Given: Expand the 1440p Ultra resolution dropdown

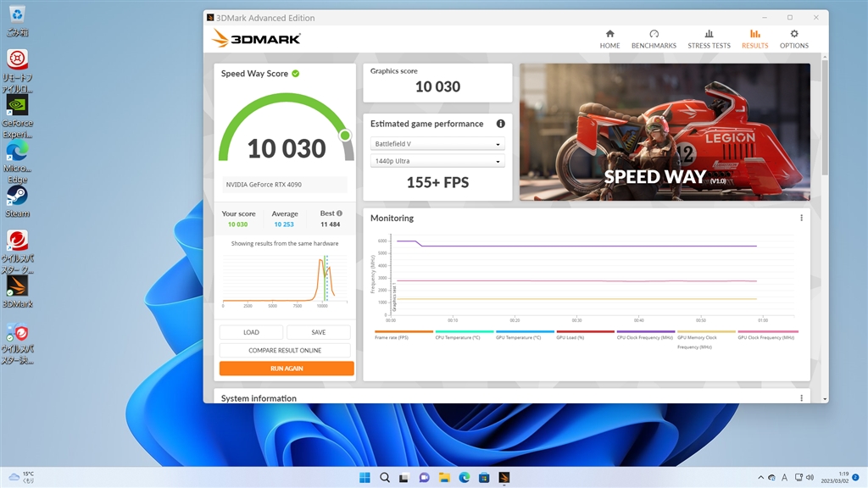Looking at the screenshot, I should (x=437, y=161).
